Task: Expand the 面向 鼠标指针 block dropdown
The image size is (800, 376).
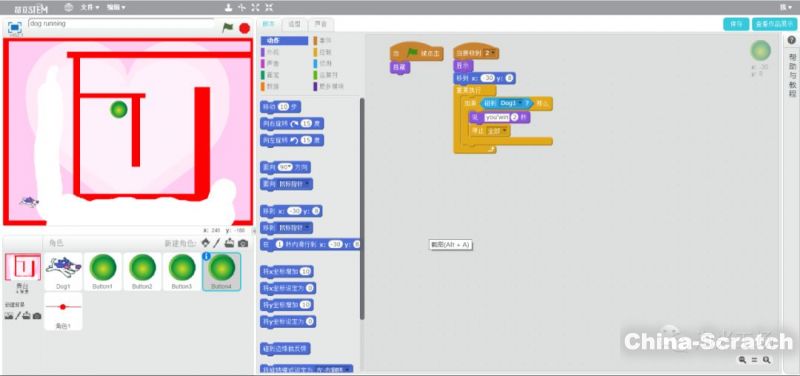Action: click(x=307, y=184)
